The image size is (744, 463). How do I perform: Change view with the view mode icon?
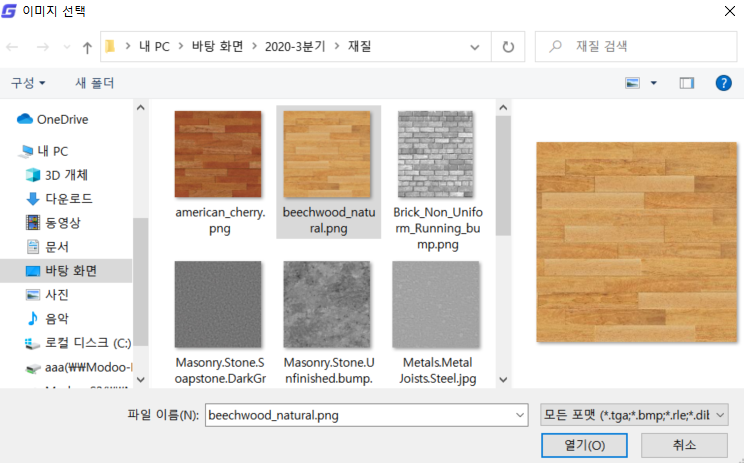(632, 83)
